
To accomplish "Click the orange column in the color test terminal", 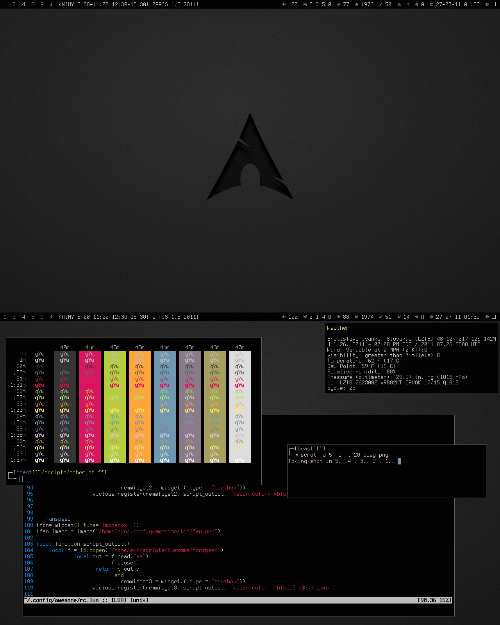I will (140, 407).
